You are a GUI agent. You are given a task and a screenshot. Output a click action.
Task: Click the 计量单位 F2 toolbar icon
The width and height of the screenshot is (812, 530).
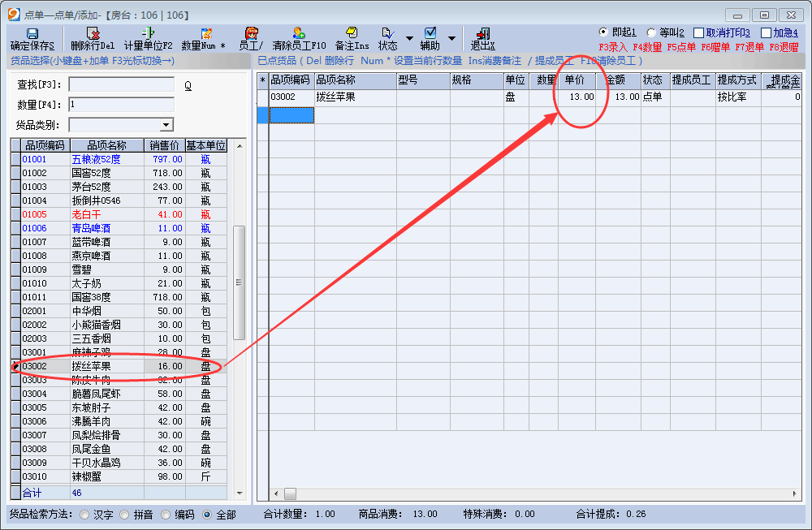point(149,34)
